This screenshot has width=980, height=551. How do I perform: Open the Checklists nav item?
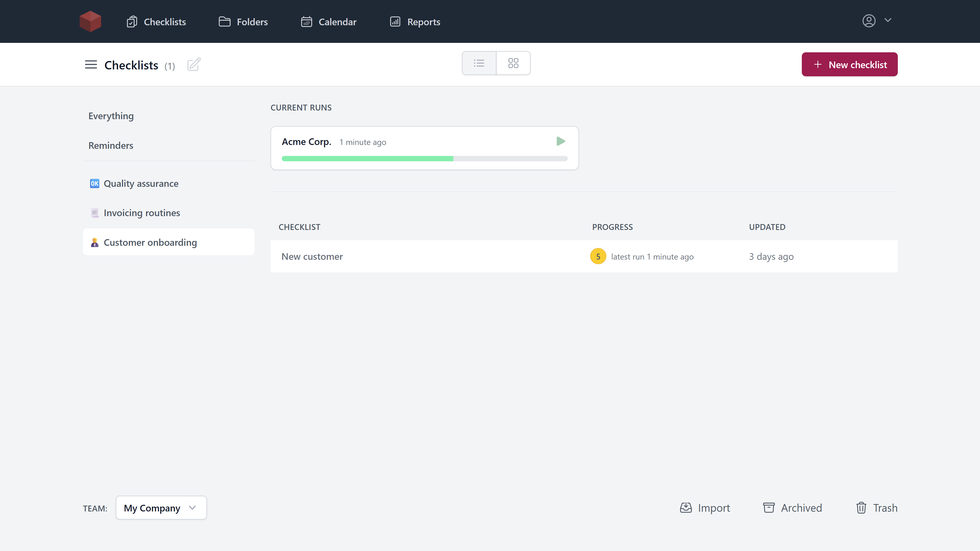(x=156, y=22)
